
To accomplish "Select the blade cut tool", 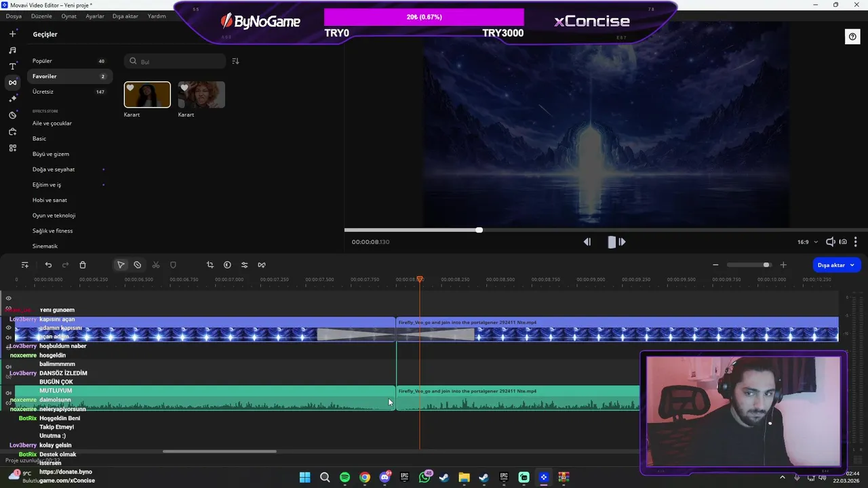I will (x=138, y=265).
